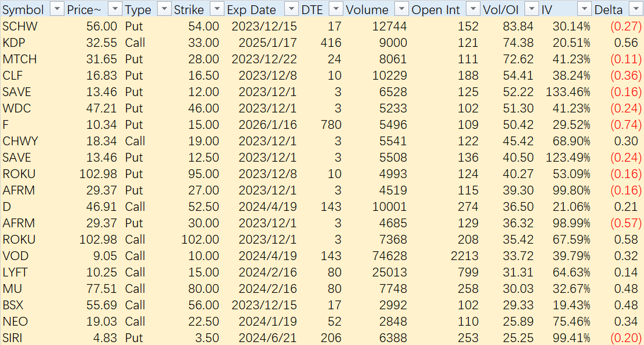Select the LYFT symbol cell
Image resolution: width=644 pixels, height=345 pixels.
point(16,272)
